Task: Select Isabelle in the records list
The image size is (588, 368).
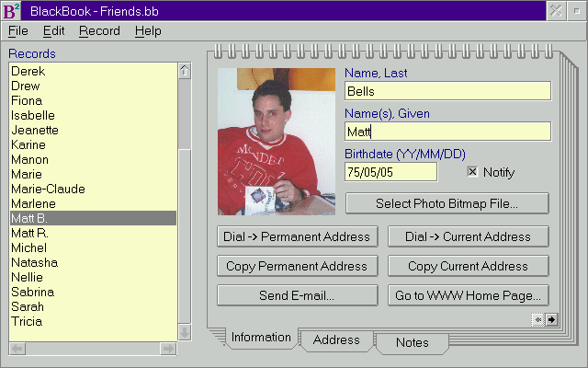Action: point(93,115)
